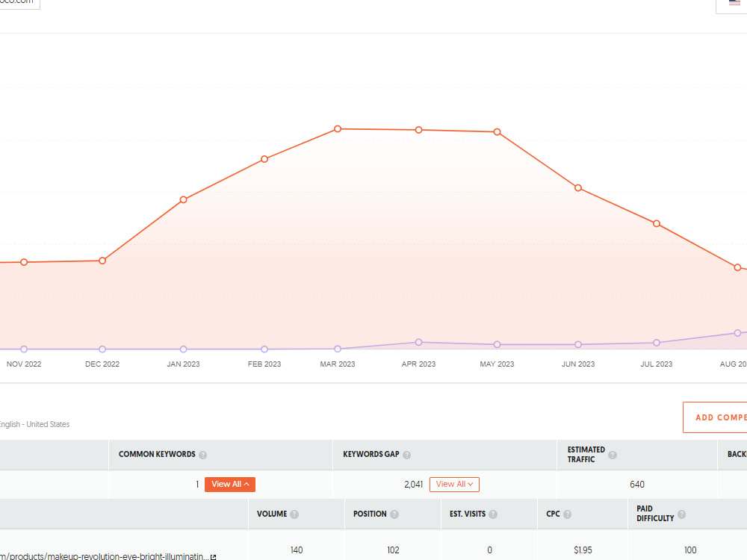This screenshot has height=560, width=747.
Task: Click the Common Keywords column header
Action: point(157,454)
